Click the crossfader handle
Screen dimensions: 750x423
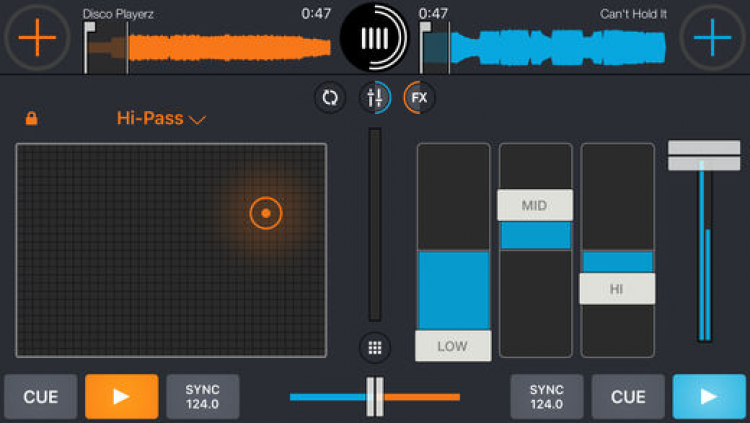click(x=375, y=397)
